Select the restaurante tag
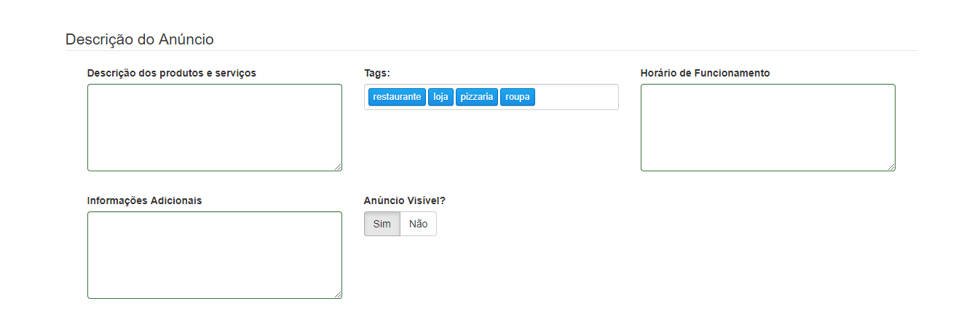The width and height of the screenshot is (980, 320). coord(397,97)
